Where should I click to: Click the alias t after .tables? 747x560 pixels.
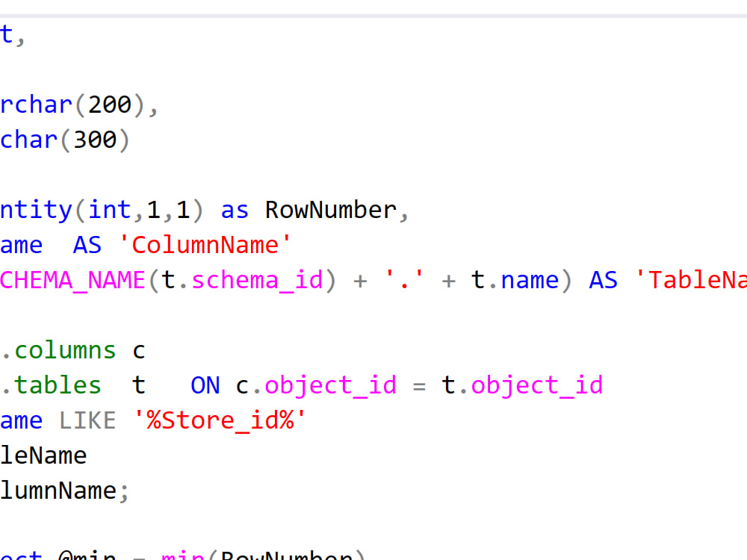click(x=139, y=385)
